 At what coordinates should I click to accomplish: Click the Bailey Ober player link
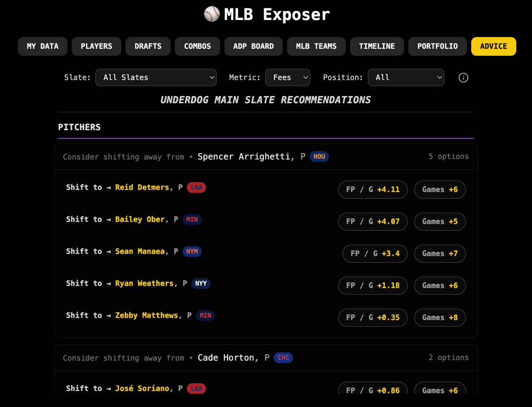(x=140, y=219)
